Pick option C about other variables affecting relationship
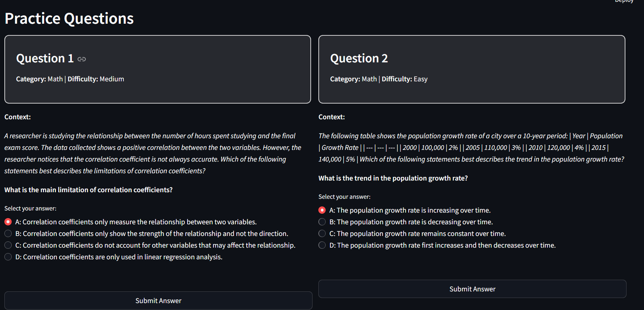 [8, 245]
